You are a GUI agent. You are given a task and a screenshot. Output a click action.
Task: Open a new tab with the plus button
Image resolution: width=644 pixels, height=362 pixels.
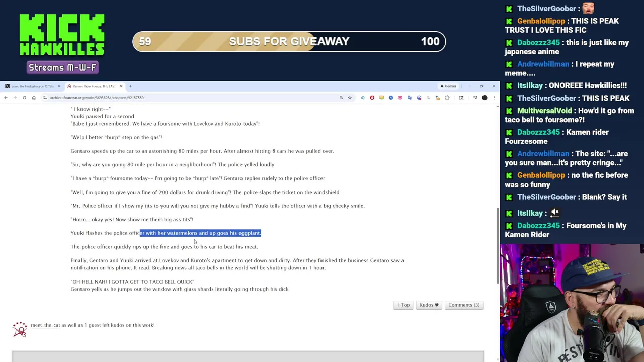[x=130, y=86]
